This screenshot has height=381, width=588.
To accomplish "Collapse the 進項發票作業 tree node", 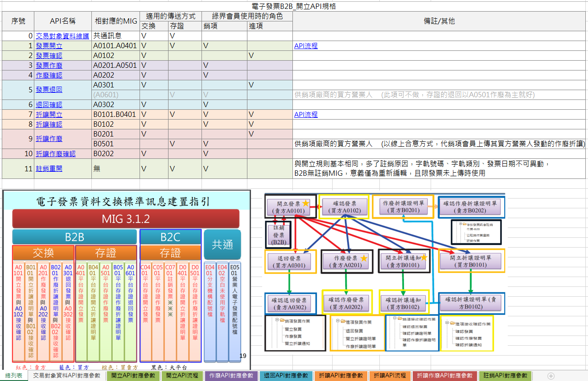I will point(338,322).
